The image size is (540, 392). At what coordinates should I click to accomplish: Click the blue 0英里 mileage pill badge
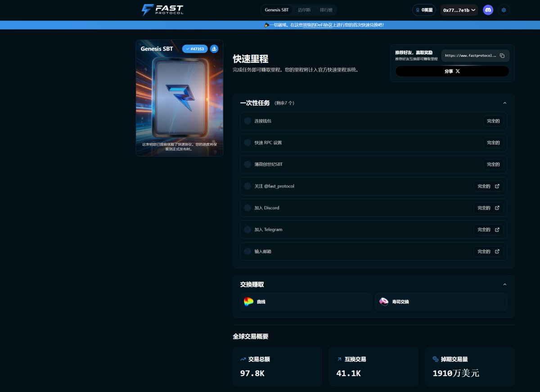pos(423,9)
